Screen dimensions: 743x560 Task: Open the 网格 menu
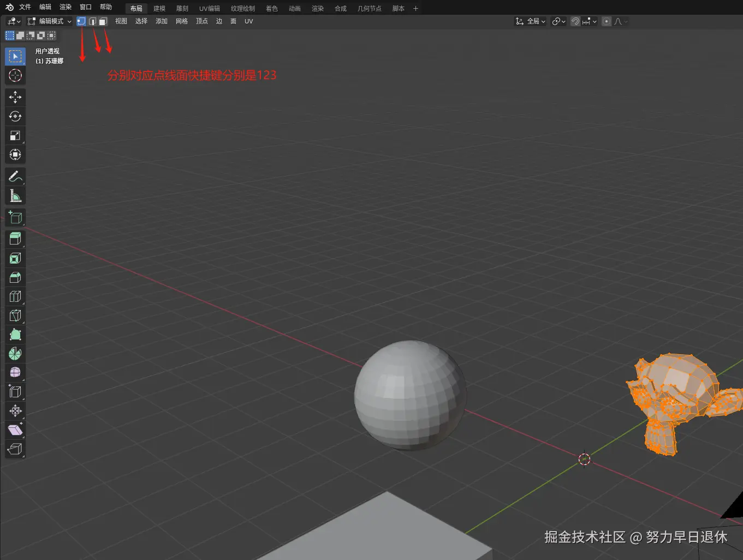coord(182,21)
